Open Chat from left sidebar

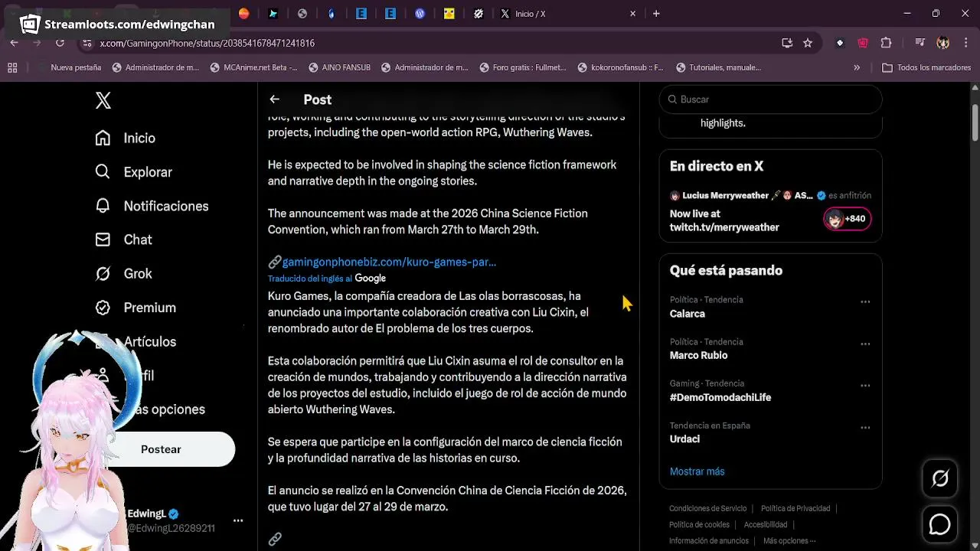click(123, 240)
